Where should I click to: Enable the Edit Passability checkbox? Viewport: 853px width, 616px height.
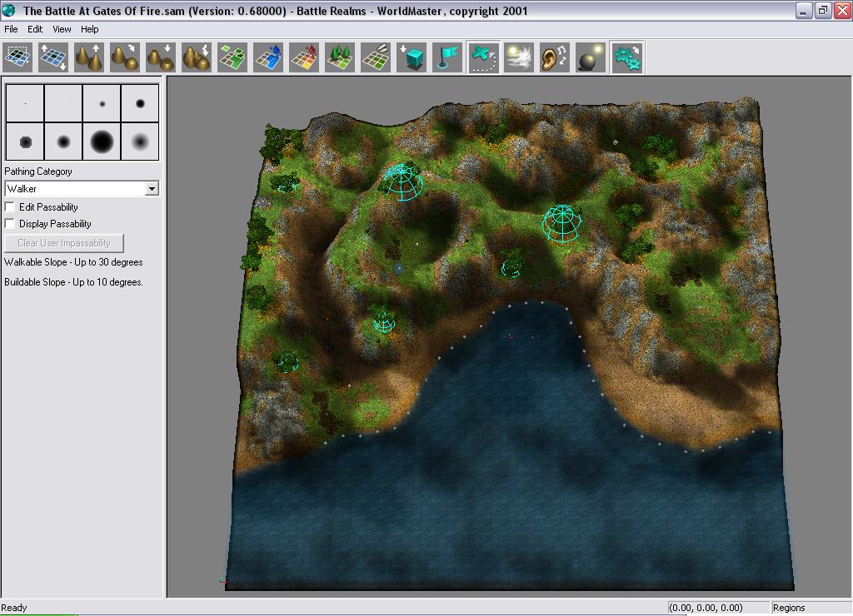tap(10, 206)
